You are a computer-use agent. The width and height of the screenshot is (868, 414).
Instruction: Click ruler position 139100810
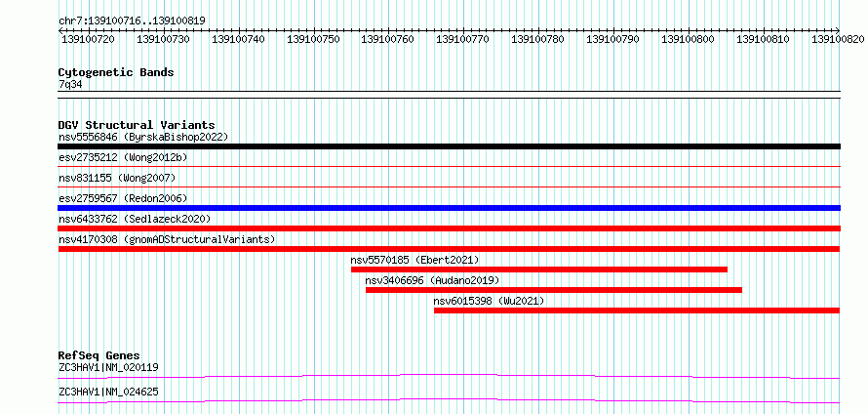764,39
